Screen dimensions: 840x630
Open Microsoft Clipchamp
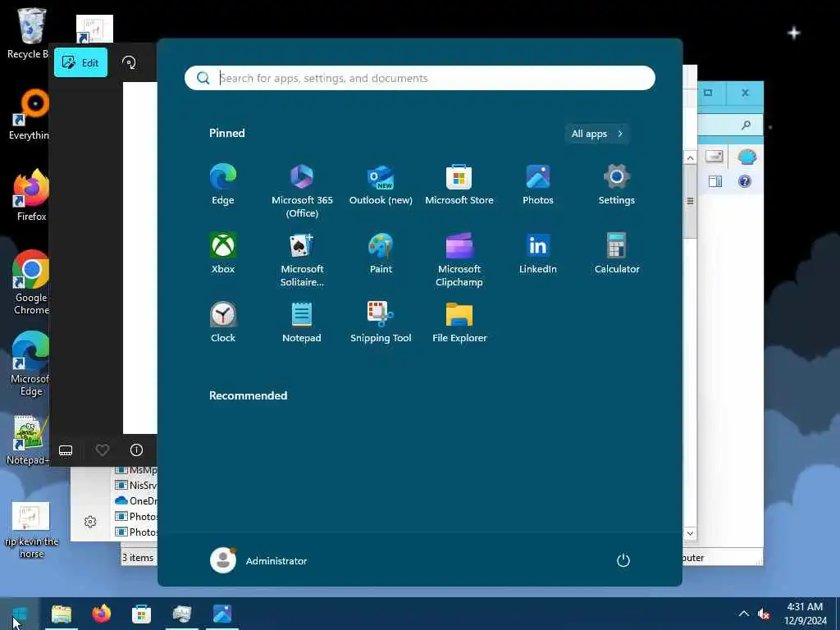pyautogui.click(x=459, y=260)
